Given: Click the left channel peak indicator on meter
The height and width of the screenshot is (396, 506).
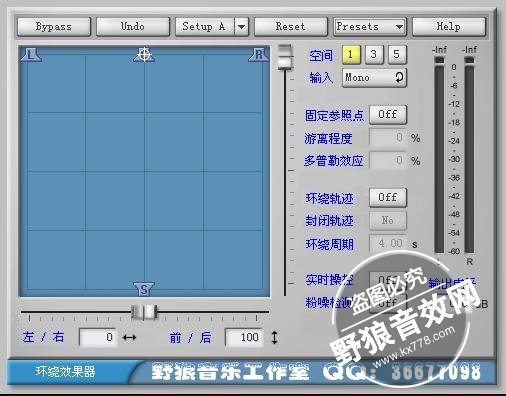Looking at the screenshot, I should [x=439, y=60].
